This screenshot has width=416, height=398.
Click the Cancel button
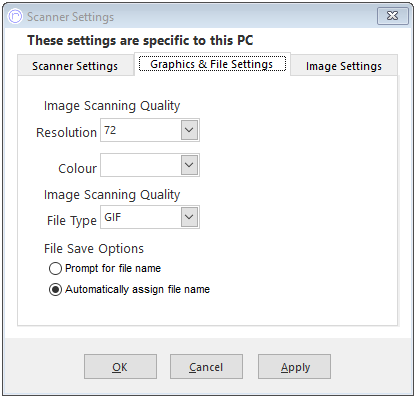(206, 367)
